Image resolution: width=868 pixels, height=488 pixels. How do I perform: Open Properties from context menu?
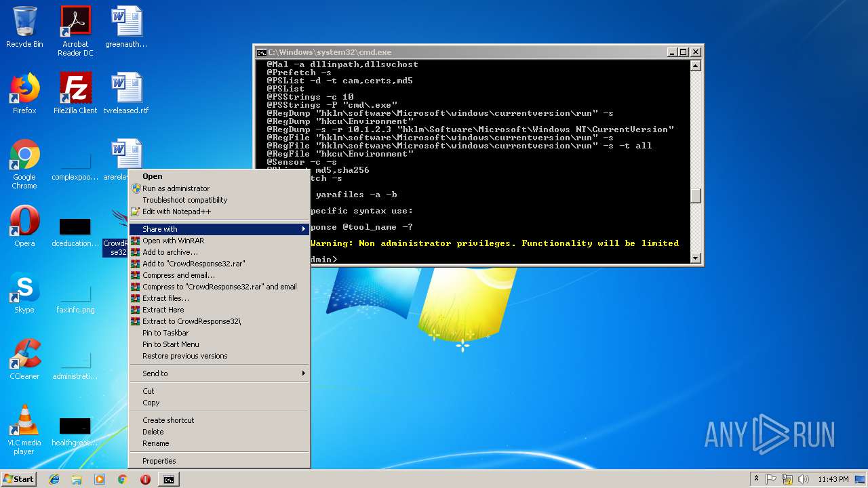pos(220,461)
